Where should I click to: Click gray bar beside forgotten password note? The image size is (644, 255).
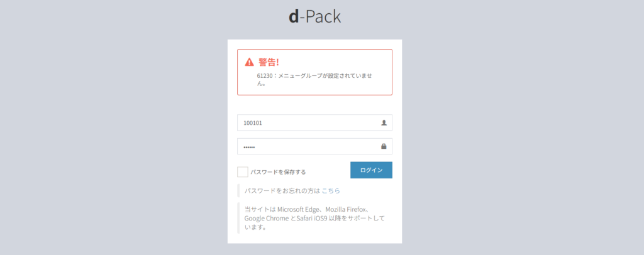pyautogui.click(x=238, y=190)
